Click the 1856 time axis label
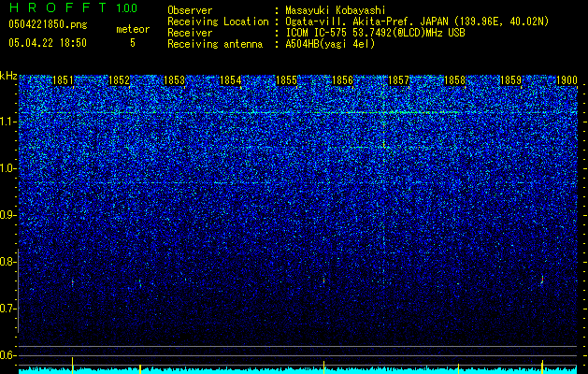The image size is (588, 374). pos(343,80)
